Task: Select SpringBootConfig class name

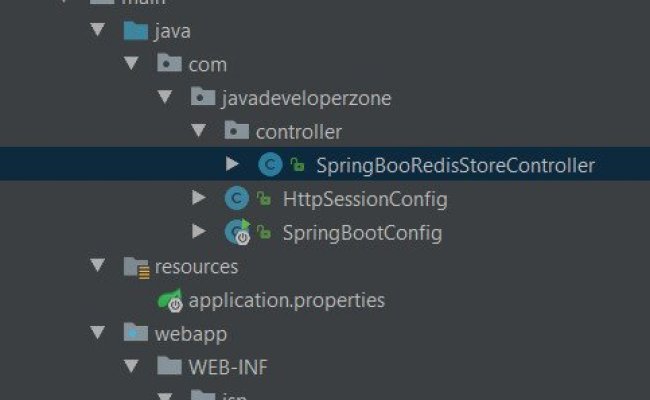Action: (x=362, y=233)
